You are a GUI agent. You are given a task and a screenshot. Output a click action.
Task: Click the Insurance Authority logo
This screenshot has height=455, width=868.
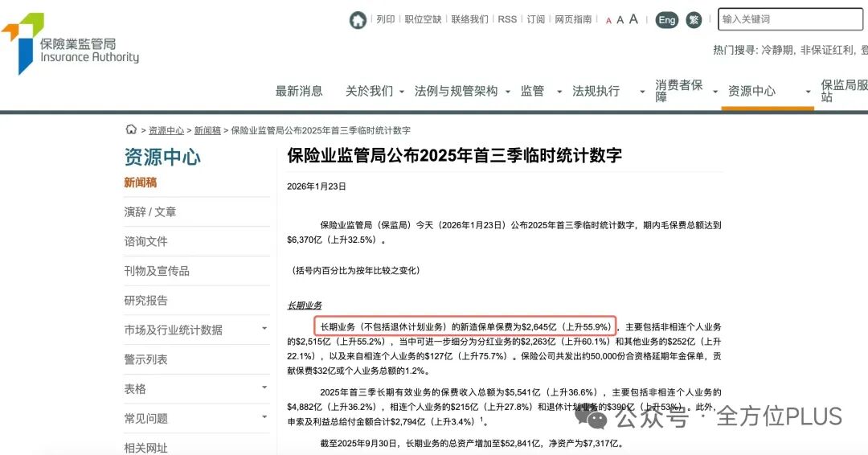click(71, 44)
